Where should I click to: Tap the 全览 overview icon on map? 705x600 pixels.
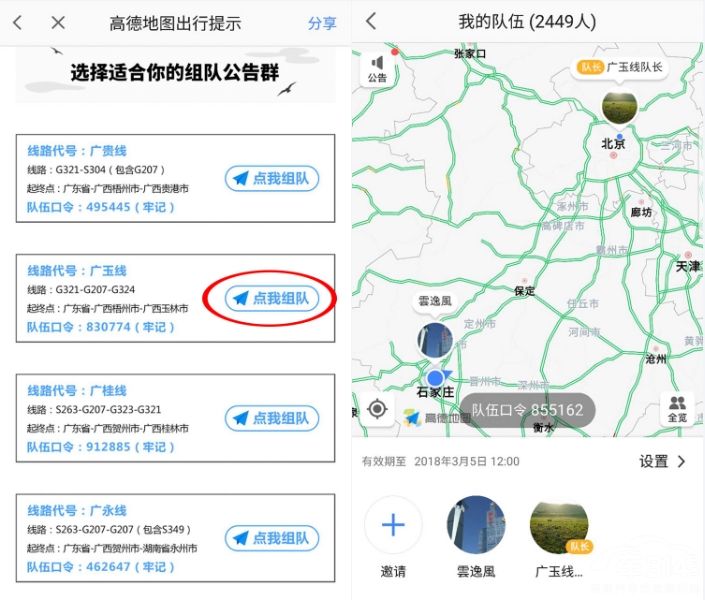[x=677, y=408]
